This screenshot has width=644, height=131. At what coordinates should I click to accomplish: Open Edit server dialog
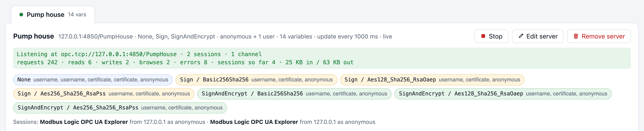[x=537, y=36]
